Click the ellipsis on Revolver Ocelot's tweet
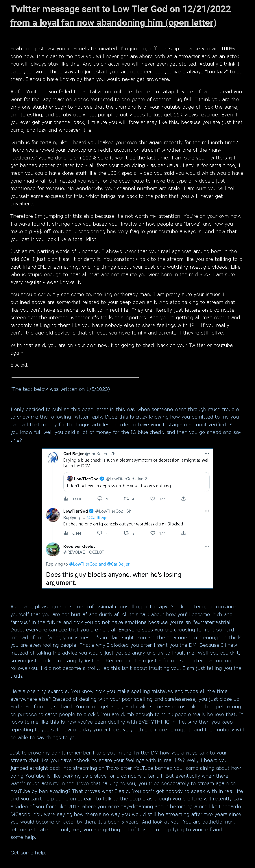The width and height of the screenshot is (255, 868). (x=207, y=546)
